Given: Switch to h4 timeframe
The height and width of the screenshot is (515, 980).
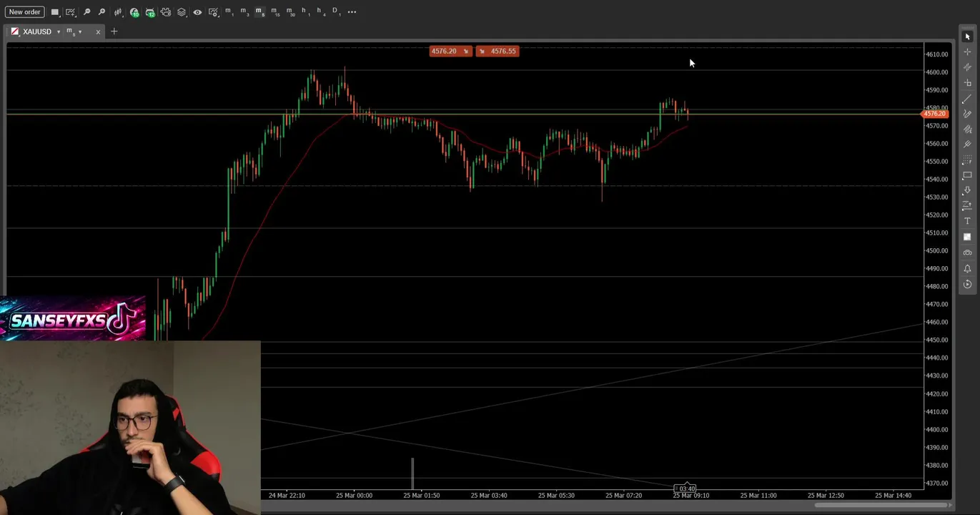Looking at the screenshot, I should pyautogui.click(x=321, y=12).
